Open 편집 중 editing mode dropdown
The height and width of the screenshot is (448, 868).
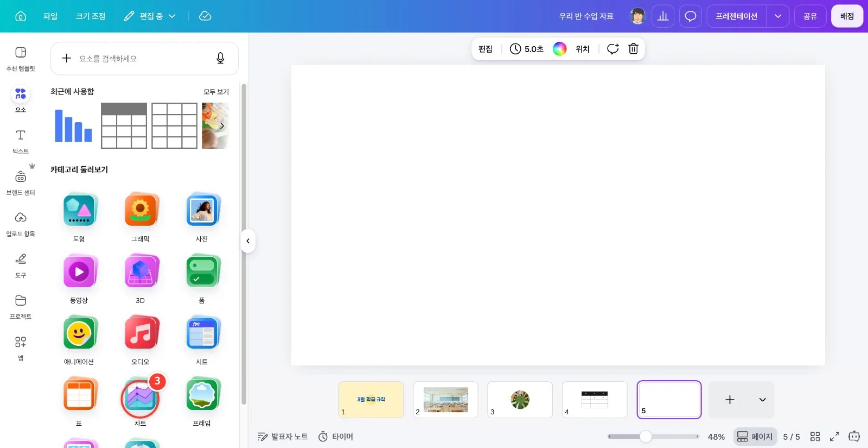click(150, 16)
